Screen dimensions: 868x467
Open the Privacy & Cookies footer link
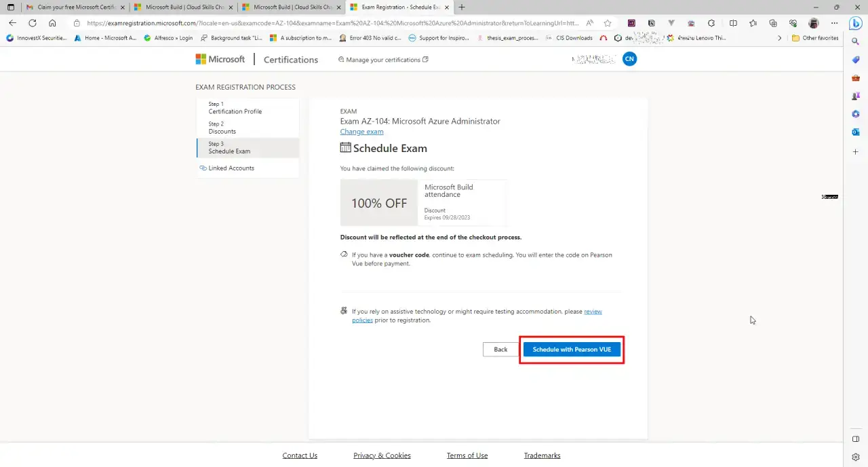382,455
